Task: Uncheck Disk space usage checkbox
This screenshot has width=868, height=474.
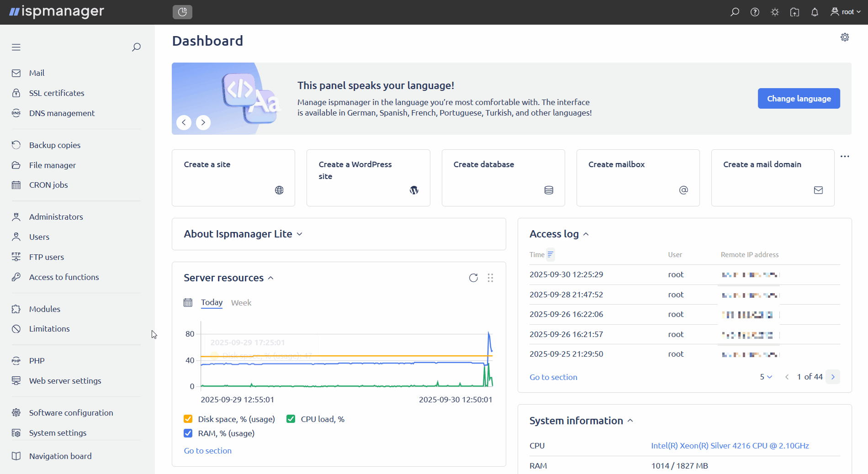Action: (x=188, y=419)
